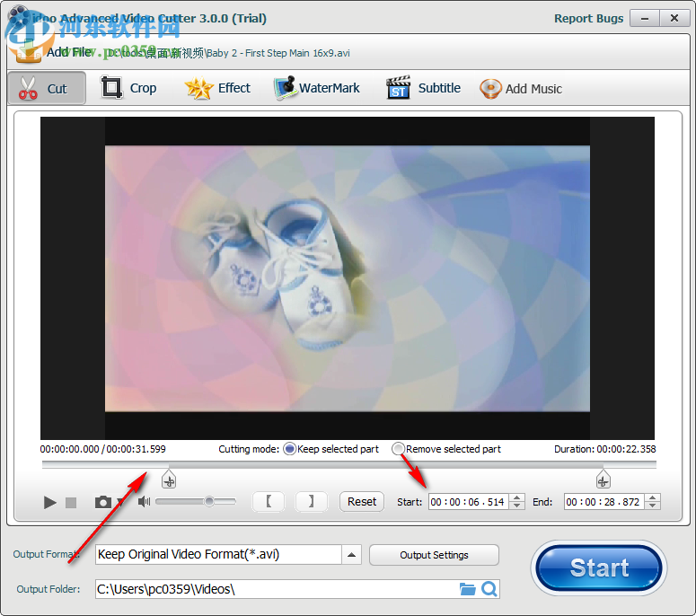Click the video preview area
The width and height of the screenshot is (696, 616).
(348, 278)
